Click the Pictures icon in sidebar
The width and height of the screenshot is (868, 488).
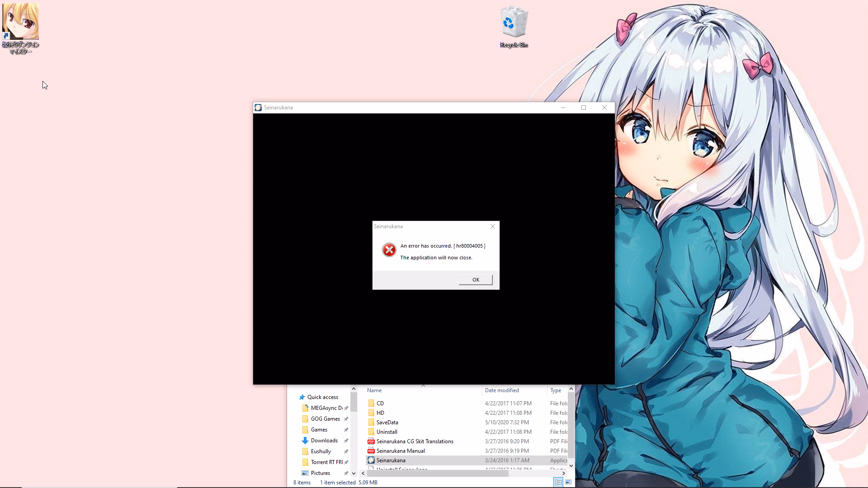305,473
